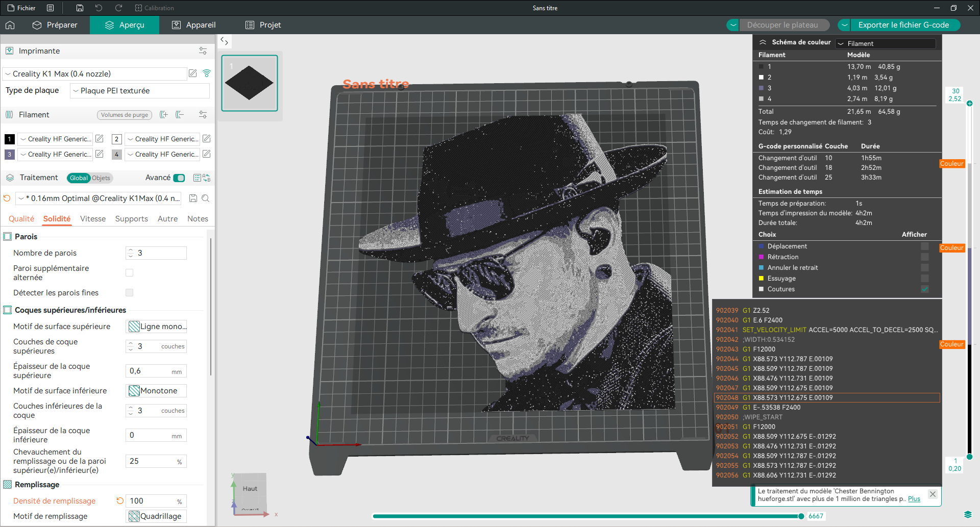This screenshot has width=980, height=527.
Task: Open the hamburger menu beside Fichier
Action: [50, 8]
